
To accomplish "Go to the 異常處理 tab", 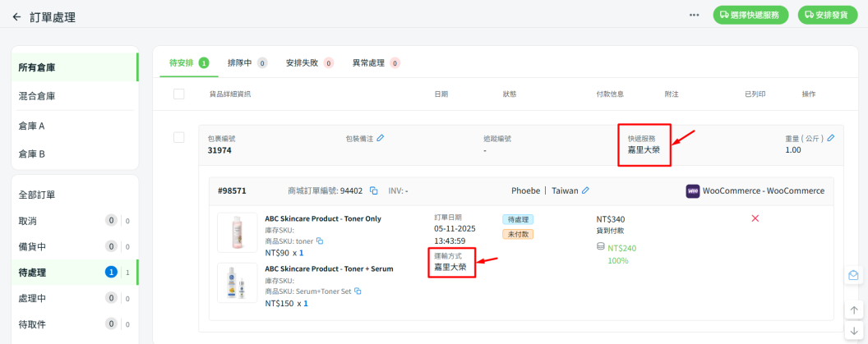I will click(375, 62).
